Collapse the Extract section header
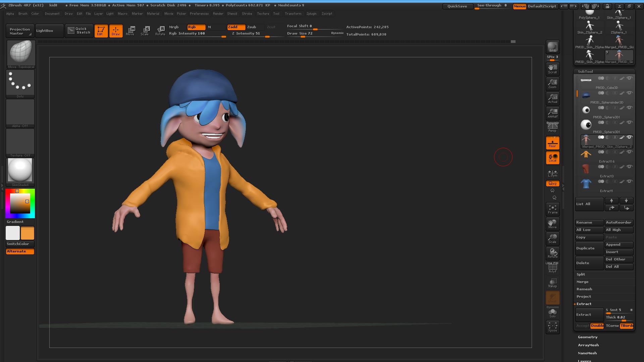 (x=584, y=304)
